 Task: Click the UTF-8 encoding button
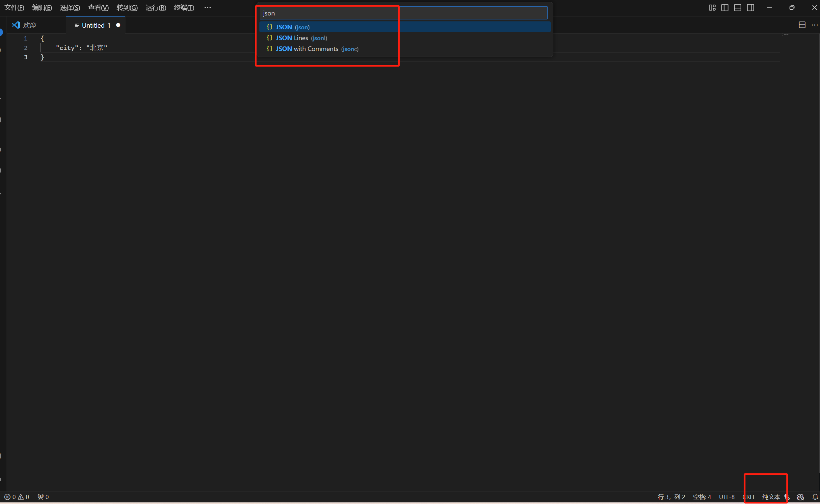[x=727, y=497]
